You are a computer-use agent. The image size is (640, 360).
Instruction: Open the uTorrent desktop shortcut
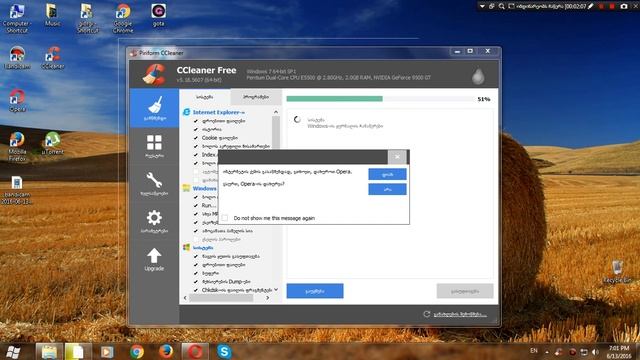[53, 143]
